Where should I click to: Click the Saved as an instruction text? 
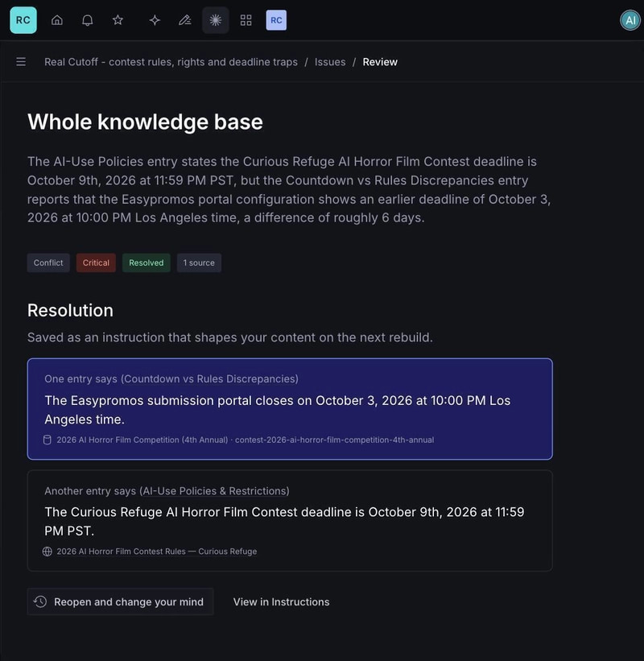(230, 337)
